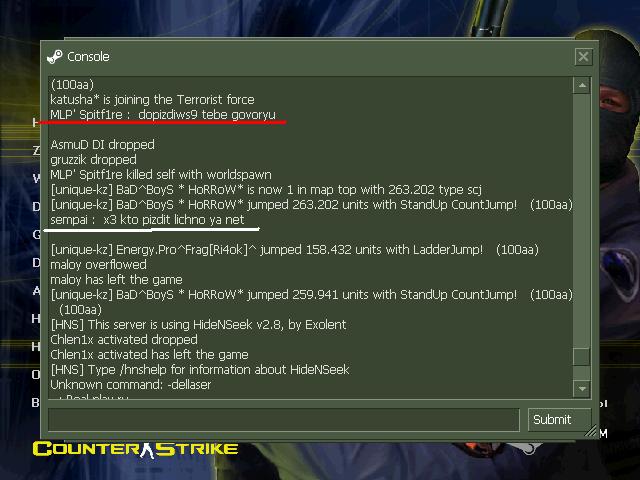Click the console scrollbar down arrow
Screen dimensions: 640x480
pyautogui.click(x=581, y=389)
